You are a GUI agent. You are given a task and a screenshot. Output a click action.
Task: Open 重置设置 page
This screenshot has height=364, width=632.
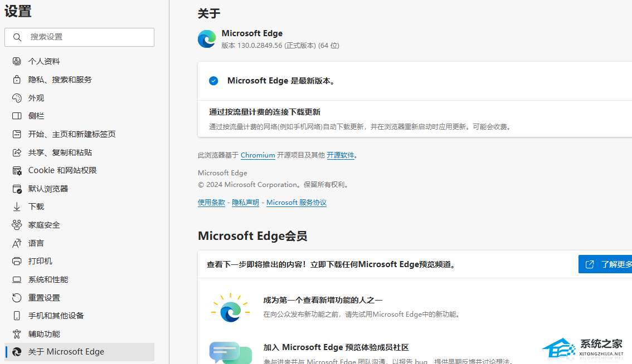(x=79, y=298)
